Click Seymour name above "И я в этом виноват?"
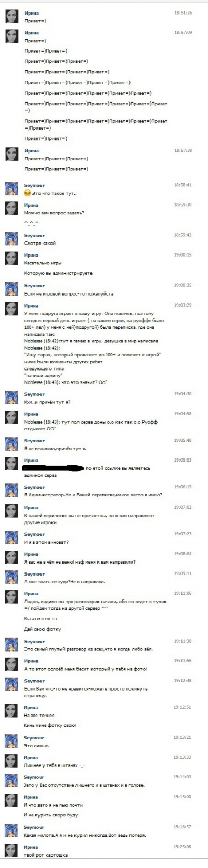The height and width of the screenshot is (868, 208). point(34,534)
